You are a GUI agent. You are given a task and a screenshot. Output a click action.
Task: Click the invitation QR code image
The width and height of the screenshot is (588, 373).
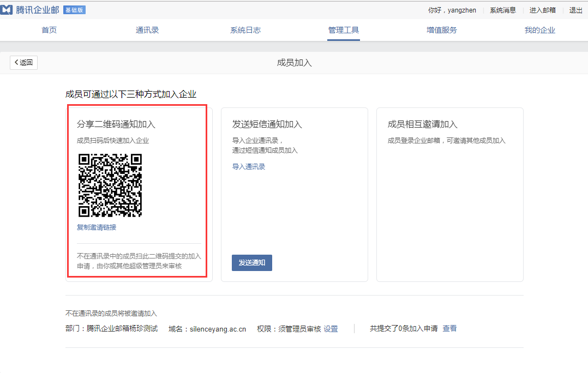[x=110, y=185]
